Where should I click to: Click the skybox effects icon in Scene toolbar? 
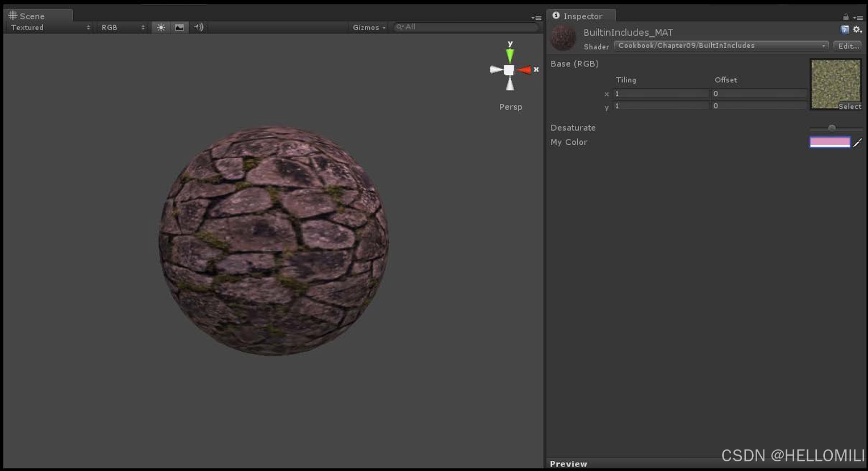pos(179,27)
